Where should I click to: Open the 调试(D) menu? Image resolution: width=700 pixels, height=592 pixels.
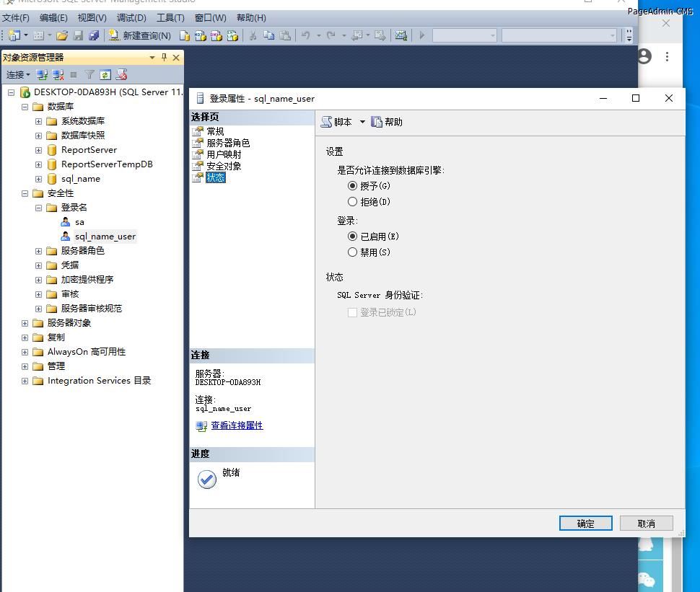131,18
